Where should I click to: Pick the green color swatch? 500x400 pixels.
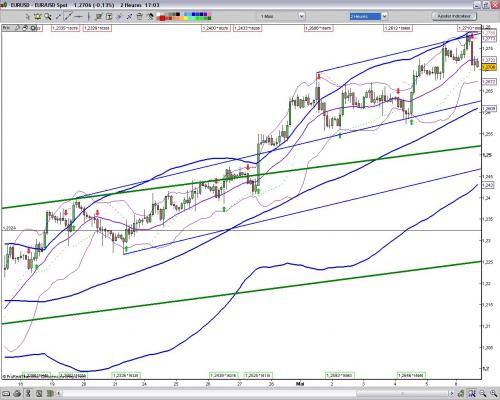(x=197, y=18)
